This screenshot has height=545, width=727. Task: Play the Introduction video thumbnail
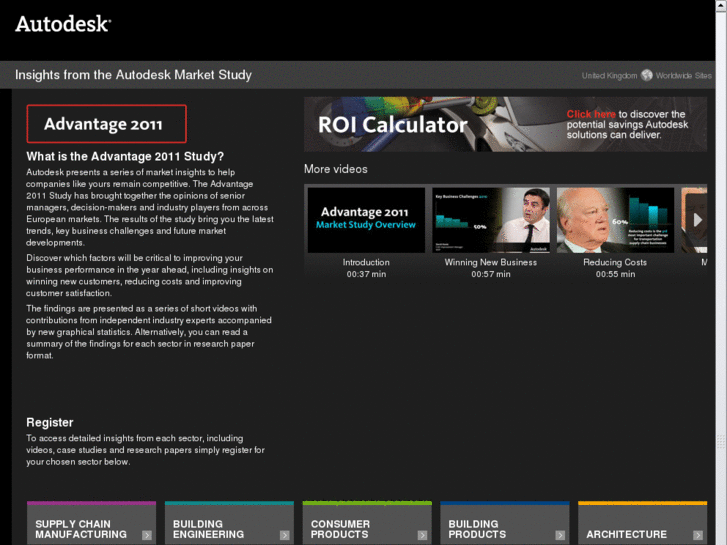tap(366, 220)
